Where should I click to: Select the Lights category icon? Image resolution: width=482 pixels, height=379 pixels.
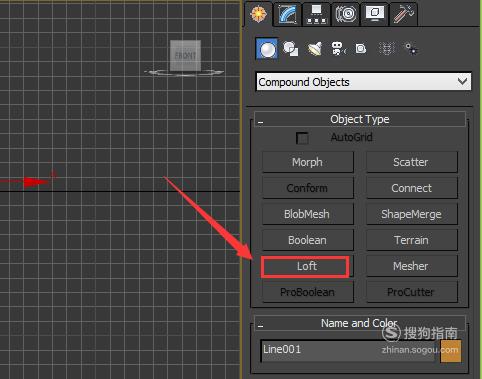click(315, 49)
